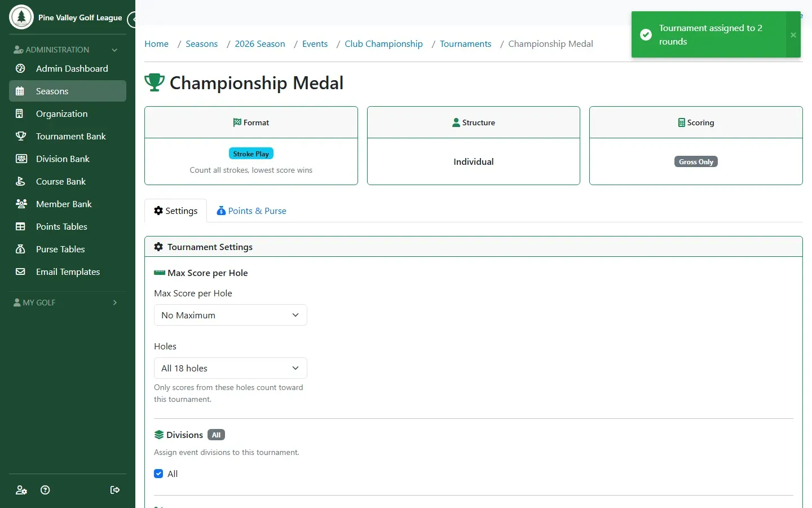Click the text "Individual" in the Structure card
Viewport: 812px width, 508px height.
474,161
